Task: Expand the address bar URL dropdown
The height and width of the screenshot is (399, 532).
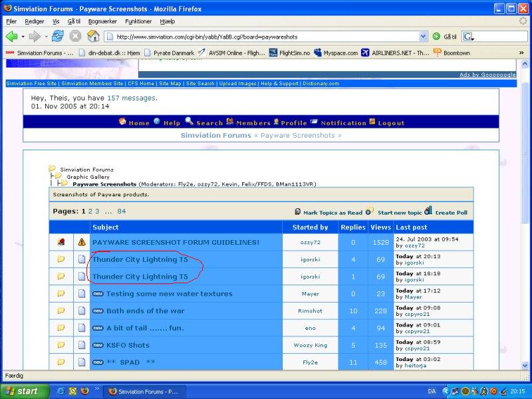Action: pos(424,37)
